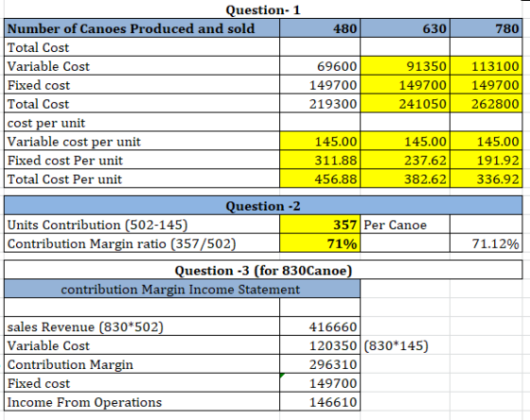Click 'Contribution Margin ratio (357/502)' label
This screenshot has width=530, height=420.
tap(142, 243)
